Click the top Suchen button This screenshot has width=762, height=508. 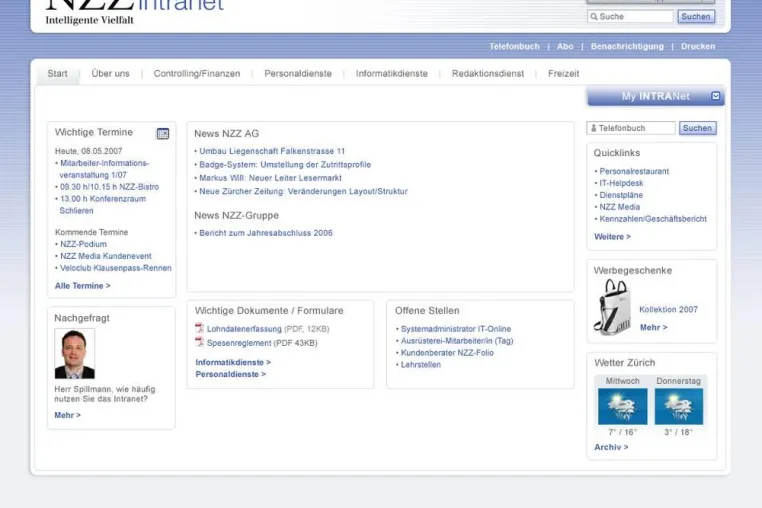tap(696, 17)
